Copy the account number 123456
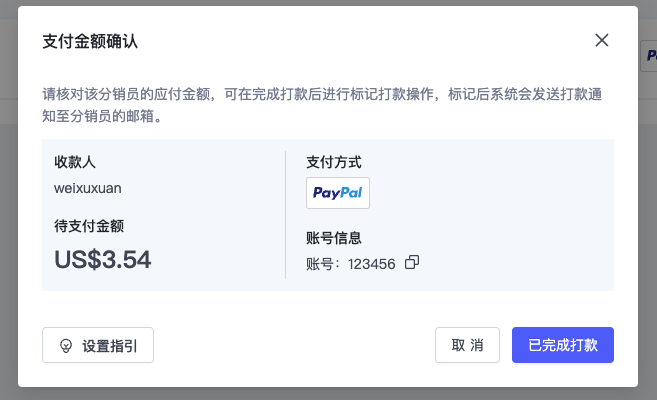 click(412, 263)
